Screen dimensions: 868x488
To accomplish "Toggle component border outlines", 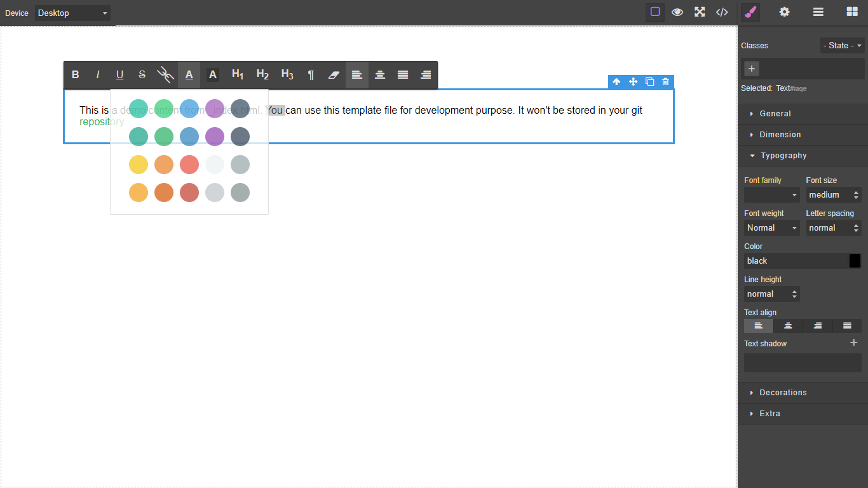I will tap(654, 12).
